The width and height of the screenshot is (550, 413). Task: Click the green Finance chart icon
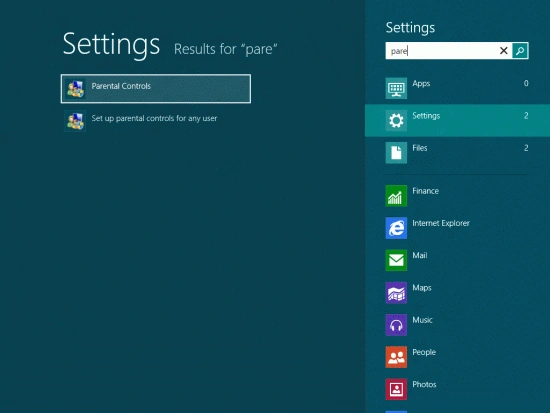pos(396,195)
